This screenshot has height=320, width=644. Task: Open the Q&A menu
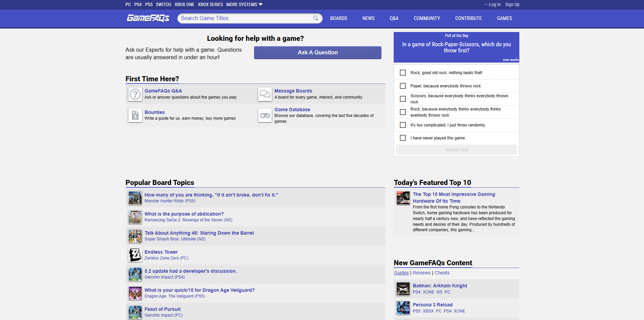tap(394, 18)
